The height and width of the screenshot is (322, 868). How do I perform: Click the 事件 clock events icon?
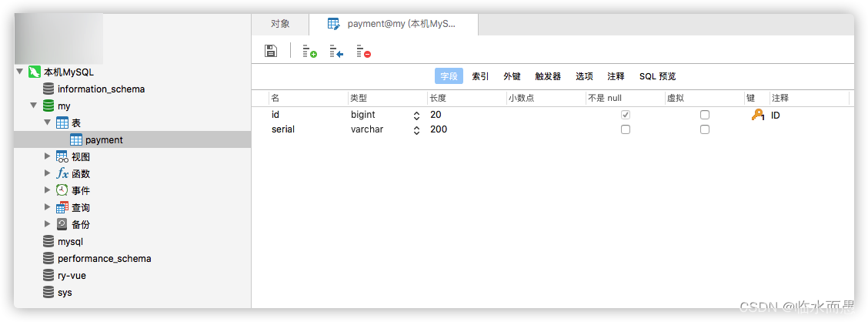pyautogui.click(x=62, y=190)
